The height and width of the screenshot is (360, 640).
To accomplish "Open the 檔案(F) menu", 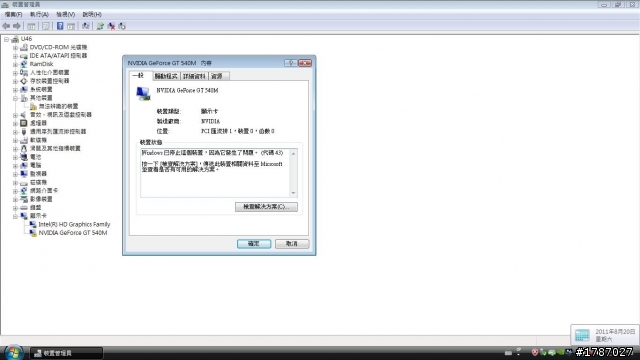I will click(x=13, y=14).
